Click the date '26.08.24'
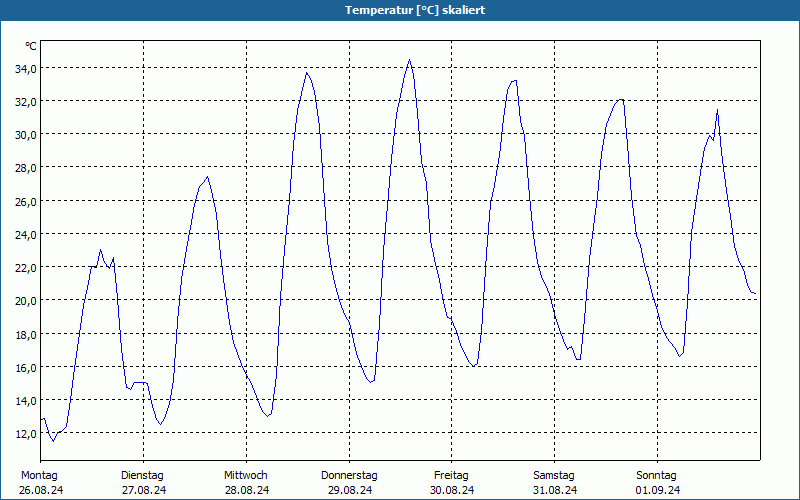The image size is (800, 500). 41,490
